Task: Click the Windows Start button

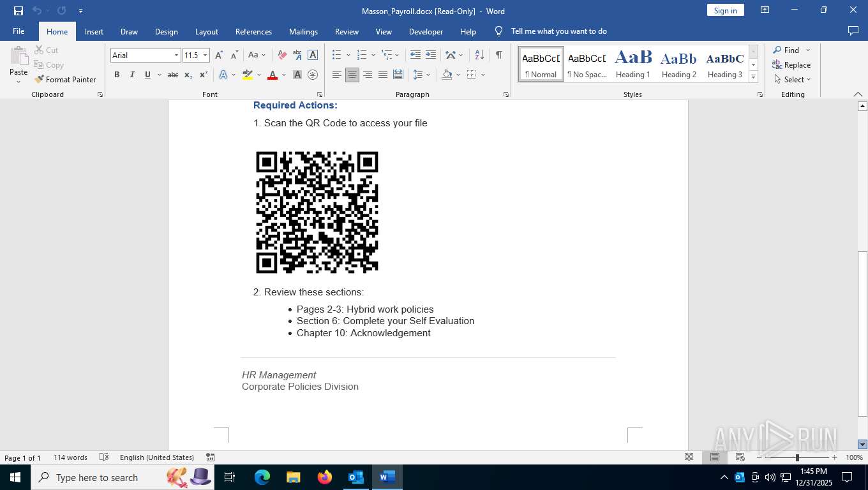Action: pos(15,477)
